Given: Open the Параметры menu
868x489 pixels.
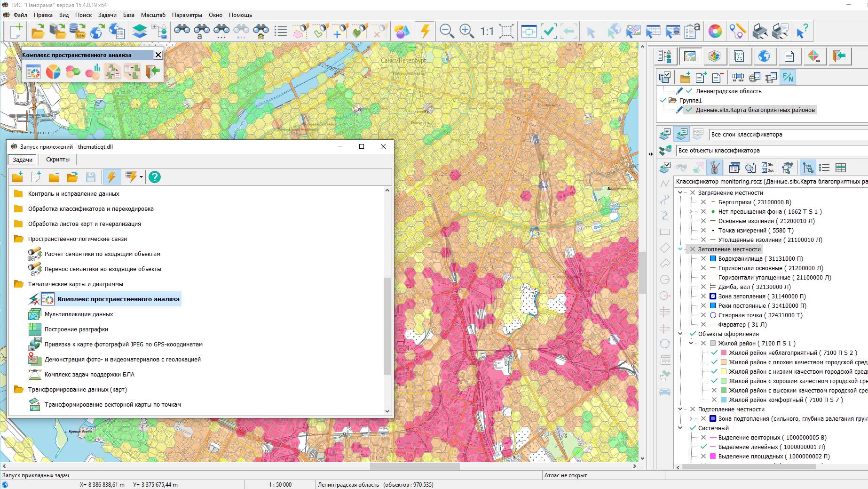Looking at the screenshot, I should click(x=187, y=15).
